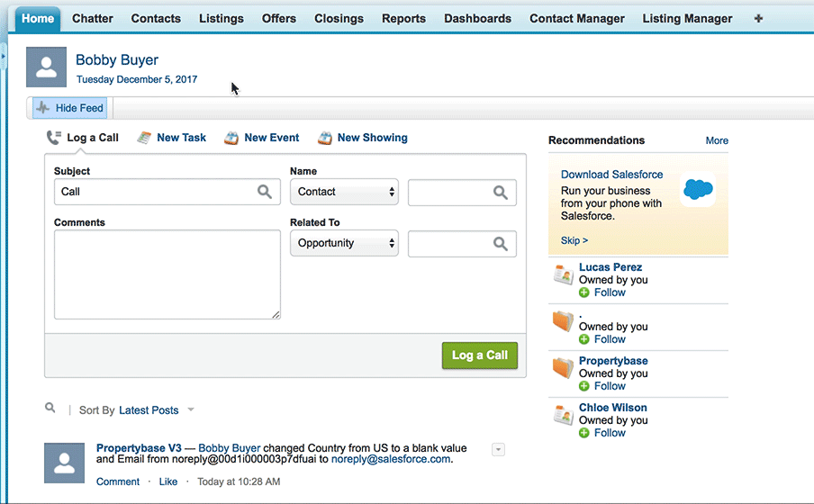This screenshot has width=814, height=504.
Task: Click the New Event calendar icon
Action: click(231, 138)
